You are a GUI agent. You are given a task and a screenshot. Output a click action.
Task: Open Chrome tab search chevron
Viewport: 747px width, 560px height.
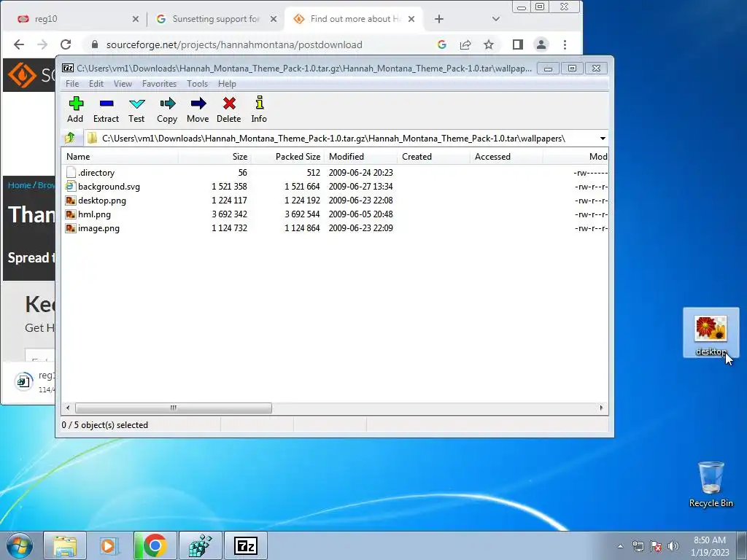tap(496, 19)
